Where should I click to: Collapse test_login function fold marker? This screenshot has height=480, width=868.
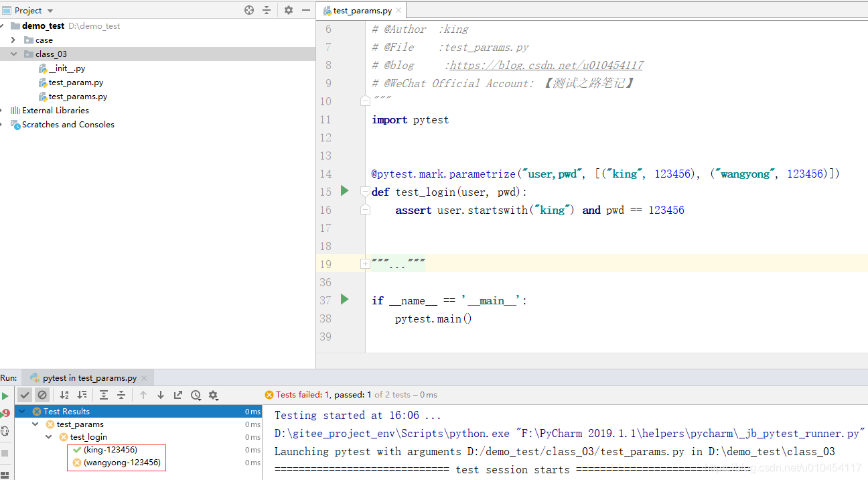coord(365,192)
